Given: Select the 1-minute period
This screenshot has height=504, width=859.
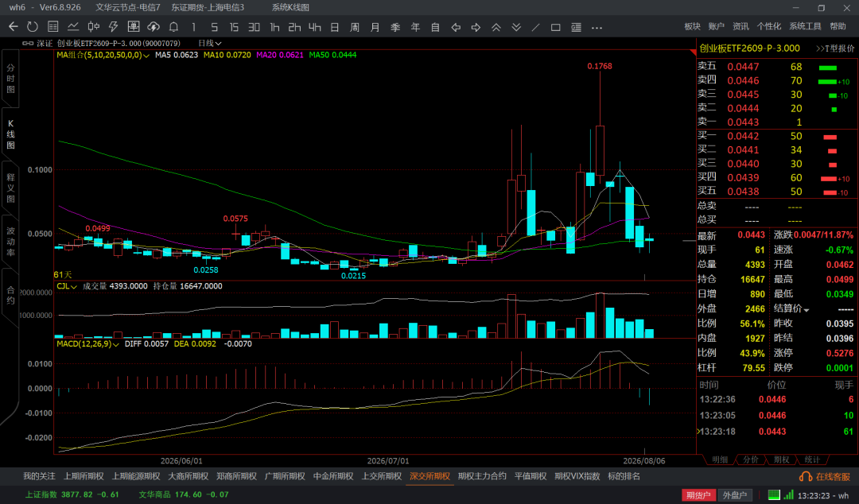Looking at the screenshot, I should coord(194,27).
